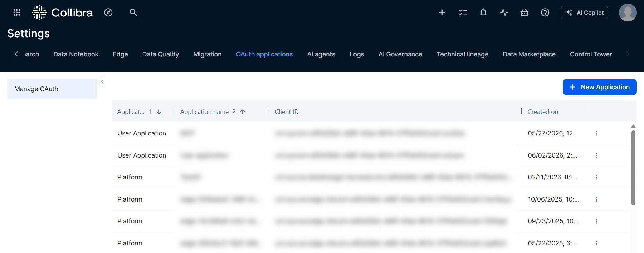The image size is (644, 253).
Task: Open row menu for 05/27/2026 application
Action: (597, 133)
